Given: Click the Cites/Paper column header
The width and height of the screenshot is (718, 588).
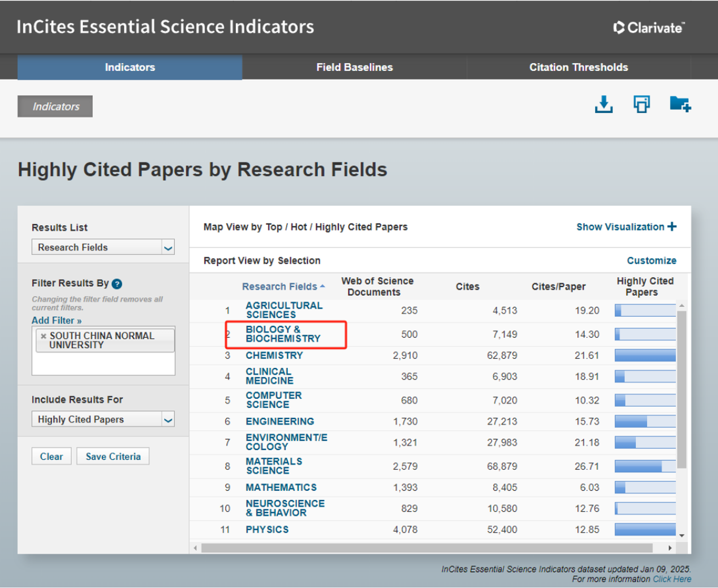Looking at the screenshot, I should (x=558, y=286).
